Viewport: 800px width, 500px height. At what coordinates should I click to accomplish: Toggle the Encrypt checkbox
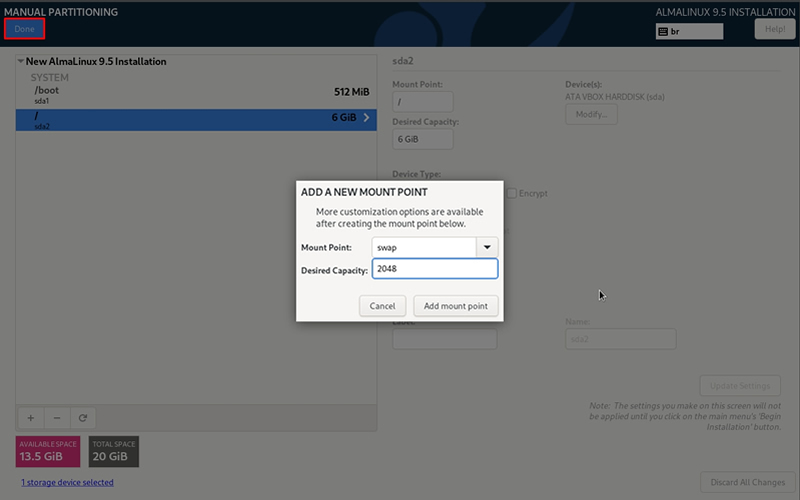click(512, 193)
